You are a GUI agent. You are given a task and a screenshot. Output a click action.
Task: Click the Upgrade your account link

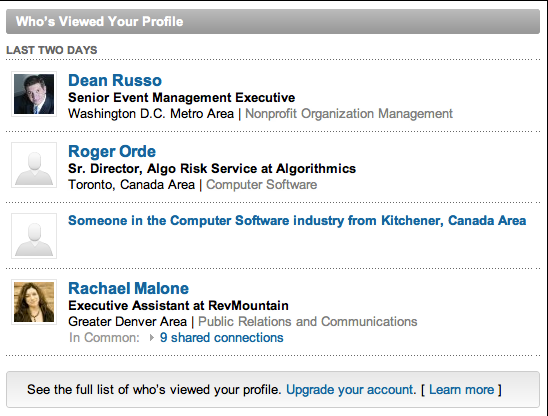351,389
